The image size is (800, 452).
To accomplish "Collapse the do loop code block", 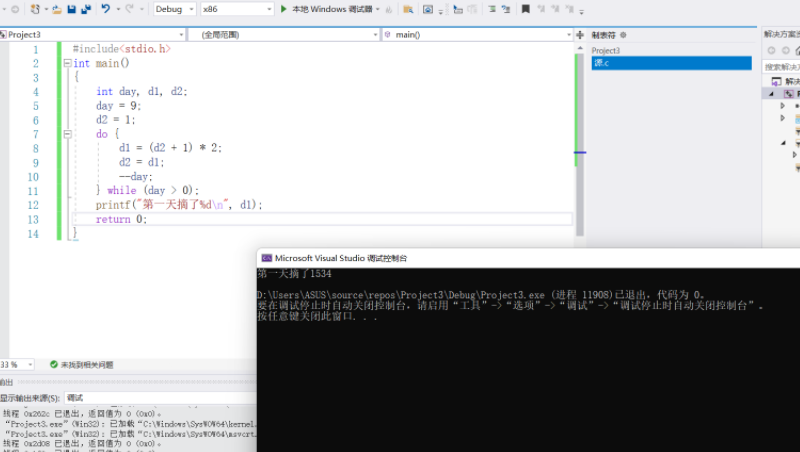I will (x=67, y=134).
